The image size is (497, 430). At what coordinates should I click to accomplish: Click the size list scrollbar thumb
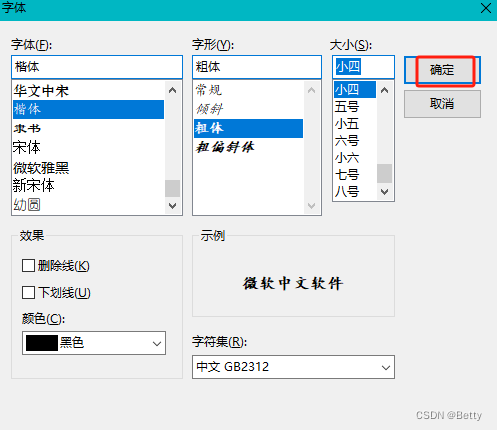384,173
